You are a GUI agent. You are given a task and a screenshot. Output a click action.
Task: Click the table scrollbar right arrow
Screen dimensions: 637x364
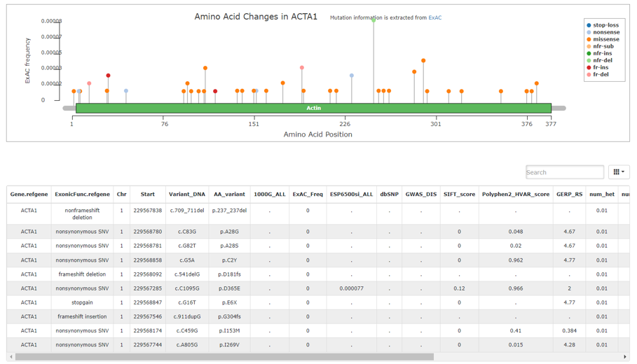coord(625,357)
